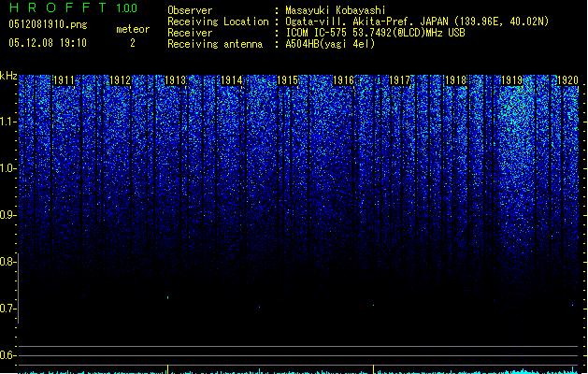Screen dimensions: 588x374
Task: Click the 0.9 frequency axis label
Action: coord(7,215)
